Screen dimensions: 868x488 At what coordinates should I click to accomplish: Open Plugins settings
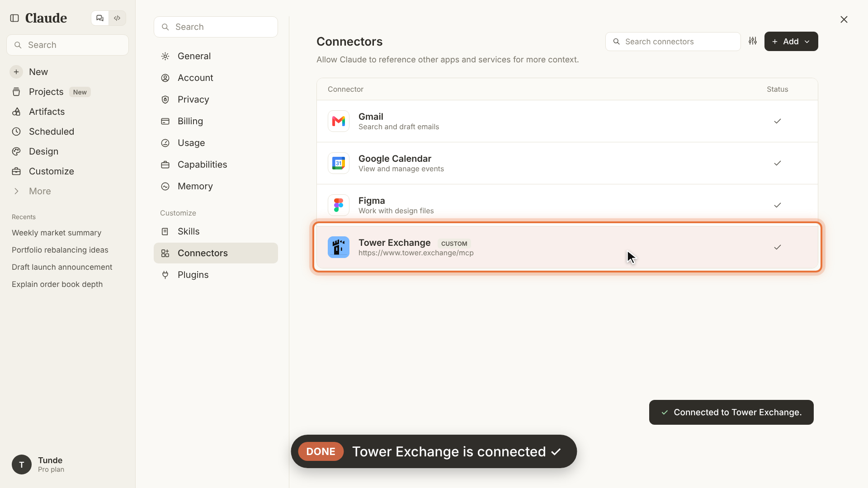click(216, 275)
